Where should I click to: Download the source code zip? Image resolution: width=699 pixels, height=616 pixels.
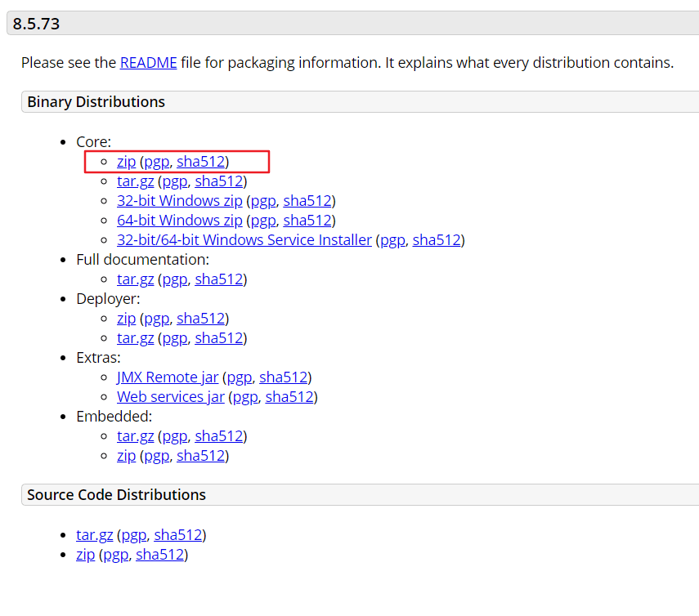coord(85,555)
